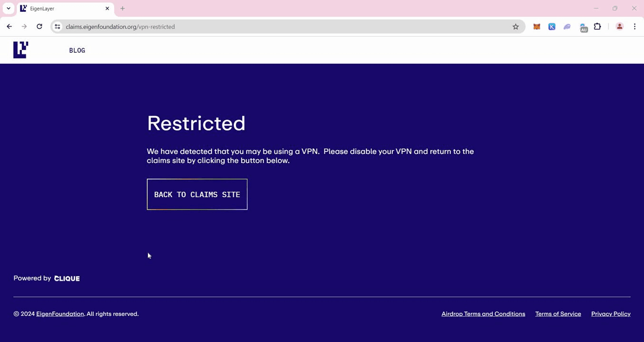The height and width of the screenshot is (342, 644).
Task: Click the EigenLayer logo in the header
Action: coord(21,50)
